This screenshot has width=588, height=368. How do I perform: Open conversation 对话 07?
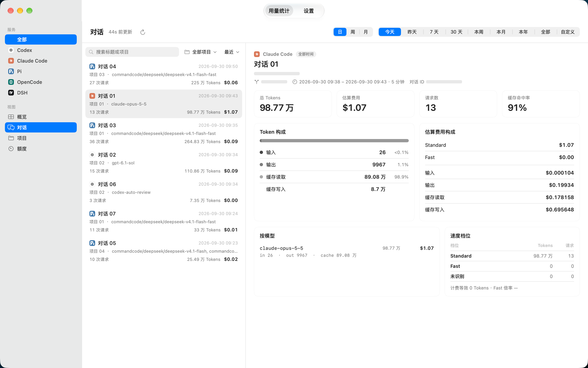point(164,221)
